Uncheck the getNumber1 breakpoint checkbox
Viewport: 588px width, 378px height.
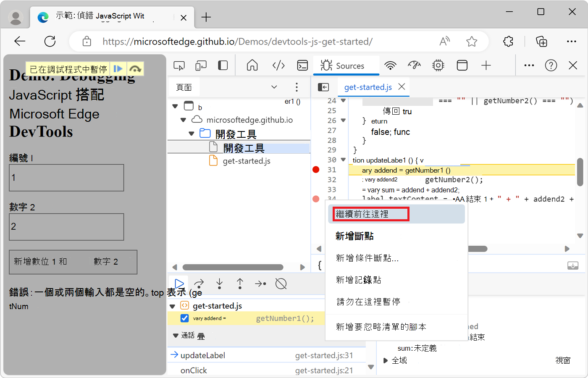tap(184, 318)
